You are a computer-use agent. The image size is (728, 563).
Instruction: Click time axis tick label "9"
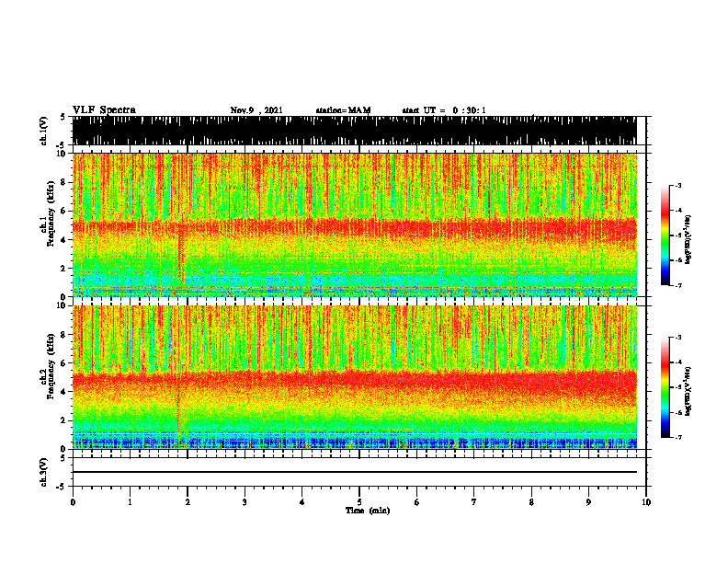pyautogui.click(x=588, y=502)
